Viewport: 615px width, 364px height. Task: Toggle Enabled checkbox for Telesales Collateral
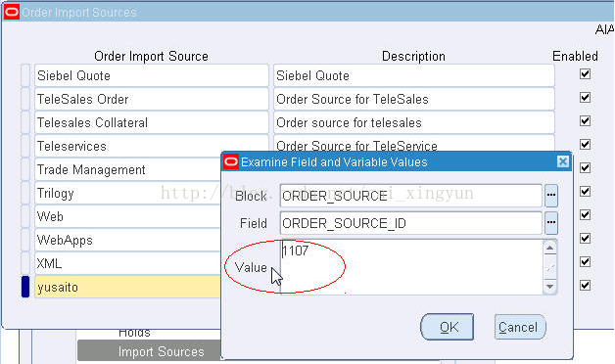[585, 121]
